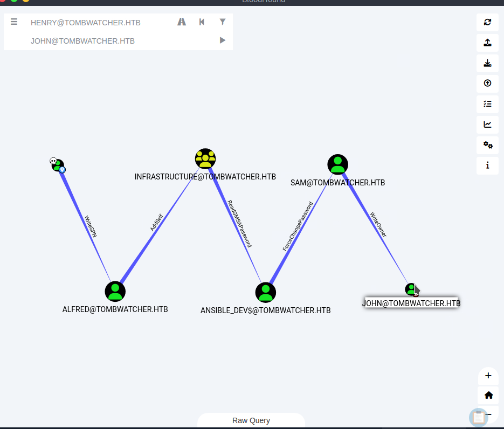Click the back step icon in search bar
The height and width of the screenshot is (429, 504).
202,22
